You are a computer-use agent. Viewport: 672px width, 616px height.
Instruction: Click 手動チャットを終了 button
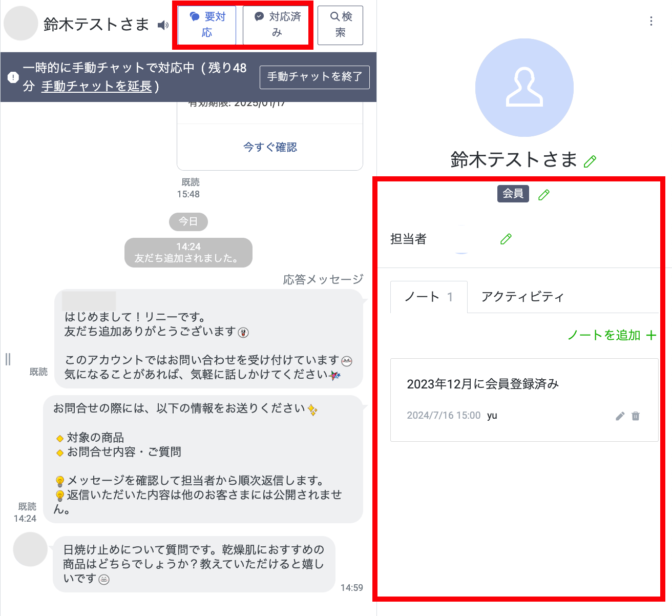[314, 77]
